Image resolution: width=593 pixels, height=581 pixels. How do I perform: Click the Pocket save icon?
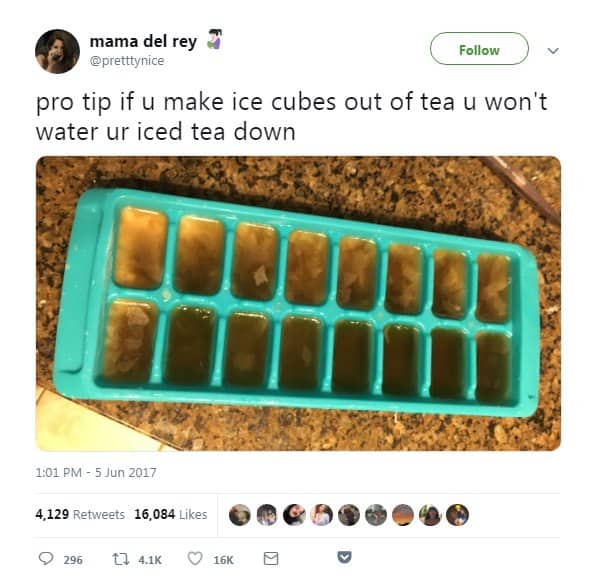(x=344, y=557)
